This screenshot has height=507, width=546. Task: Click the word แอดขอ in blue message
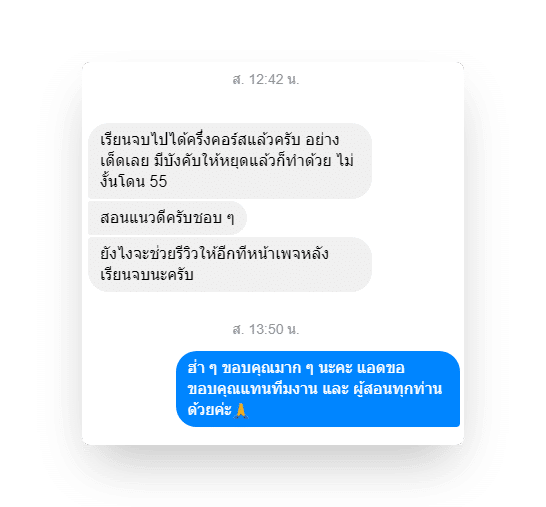click(381, 368)
